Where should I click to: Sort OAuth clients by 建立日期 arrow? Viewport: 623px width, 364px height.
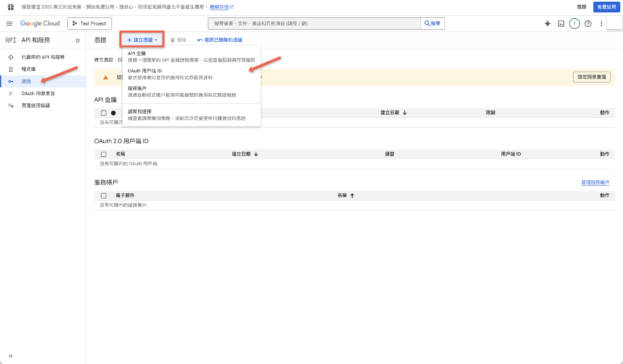point(256,154)
